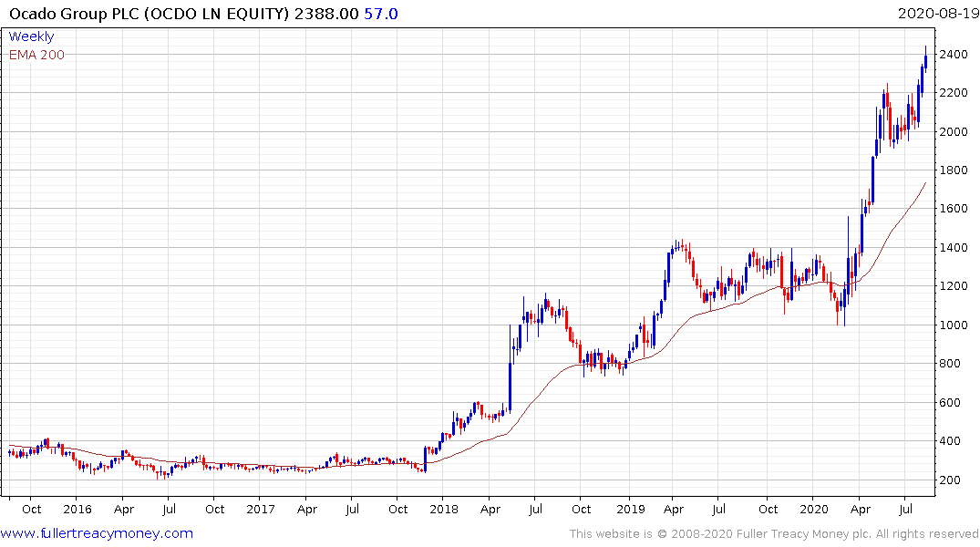Click the 2400 price axis label
The width and height of the screenshot is (980, 547).
point(954,55)
